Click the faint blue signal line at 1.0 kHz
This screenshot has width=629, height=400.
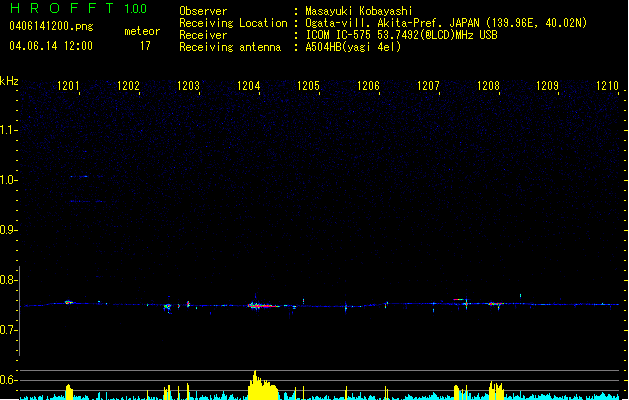point(79,176)
